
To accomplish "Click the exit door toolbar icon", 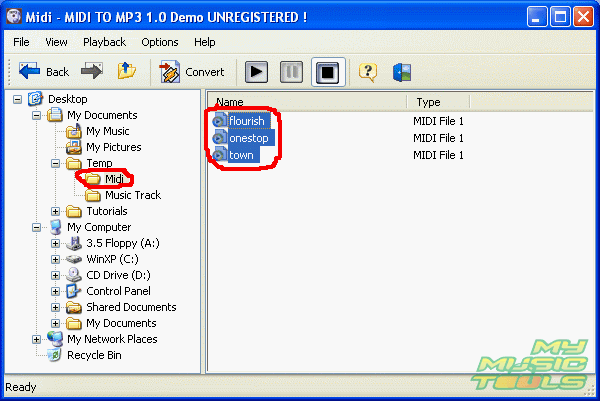I will (x=402, y=72).
